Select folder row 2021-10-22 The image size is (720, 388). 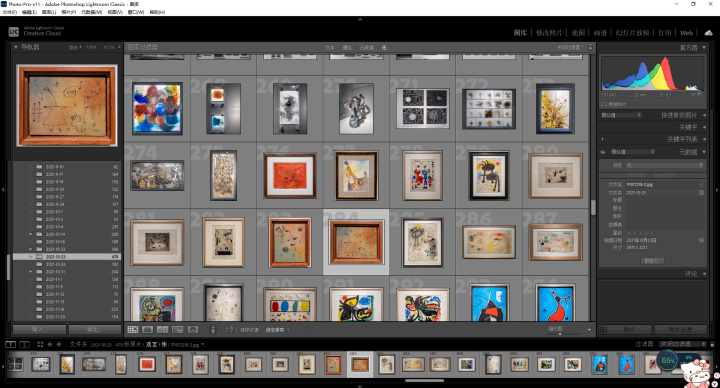tap(67, 249)
